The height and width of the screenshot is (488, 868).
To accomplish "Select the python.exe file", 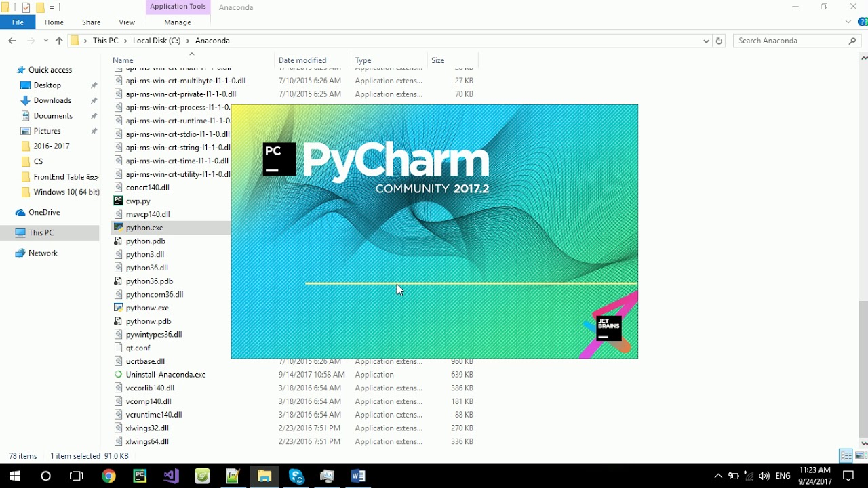I will click(144, 228).
